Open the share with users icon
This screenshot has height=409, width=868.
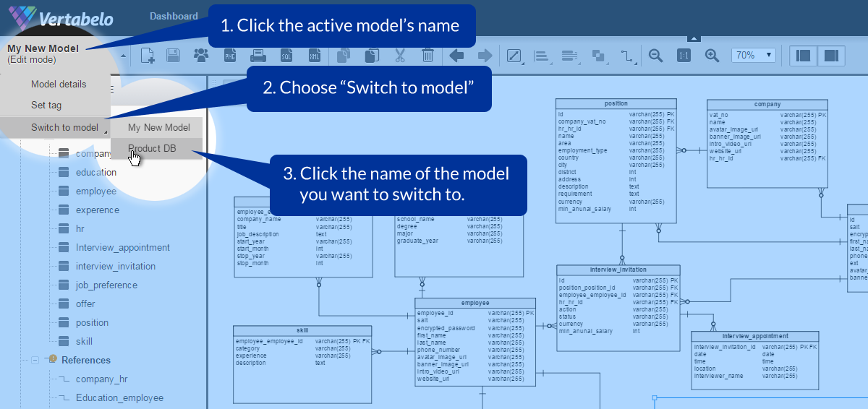[x=200, y=56]
